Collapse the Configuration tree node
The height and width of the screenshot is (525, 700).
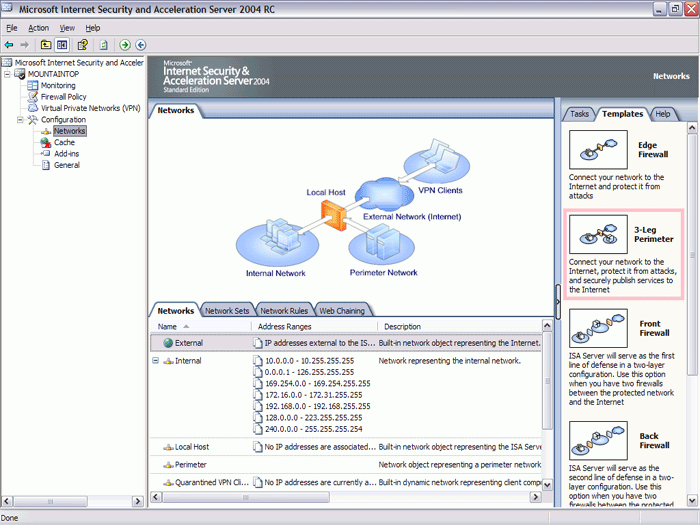click(20, 120)
